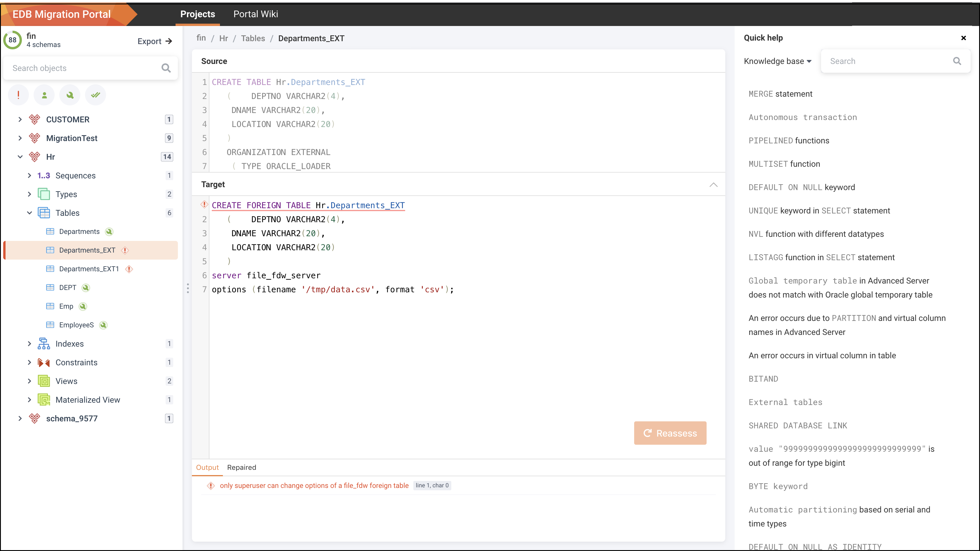Click the Sequences 1..3 icon
The width and height of the screenshot is (980, 551).
(44, 175)
